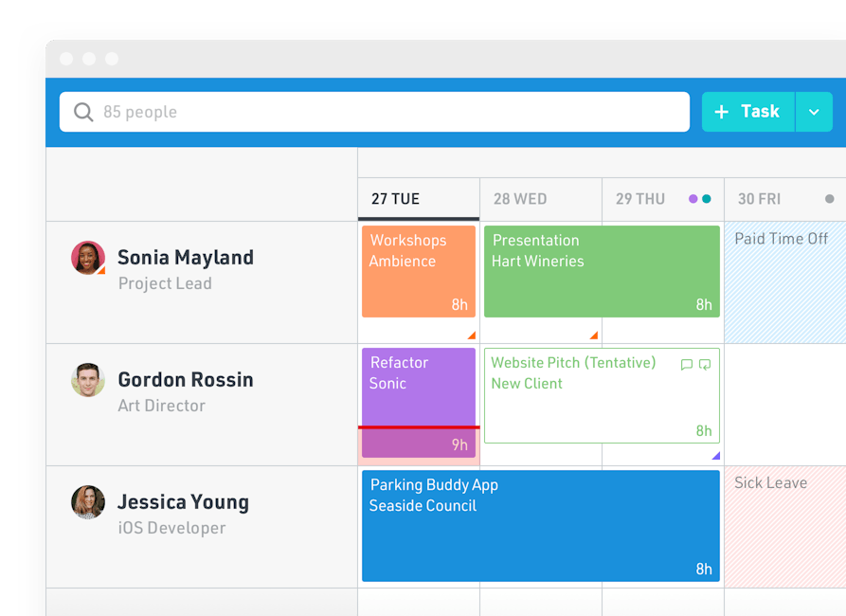Open Sonia Mayland's avatar photo

tap(88, 258)
